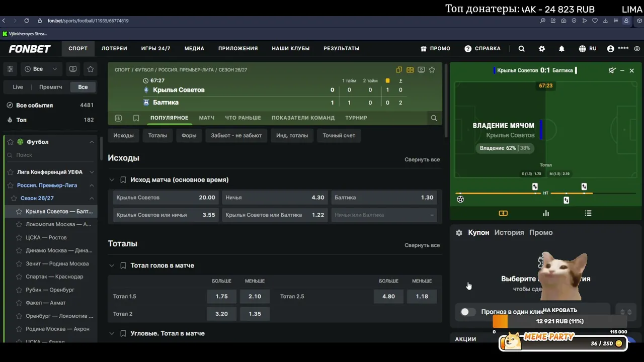This screenshot has height=362, width=644.
Task: Bookmark the Исход матча market
Action: (x=123, y=180)
